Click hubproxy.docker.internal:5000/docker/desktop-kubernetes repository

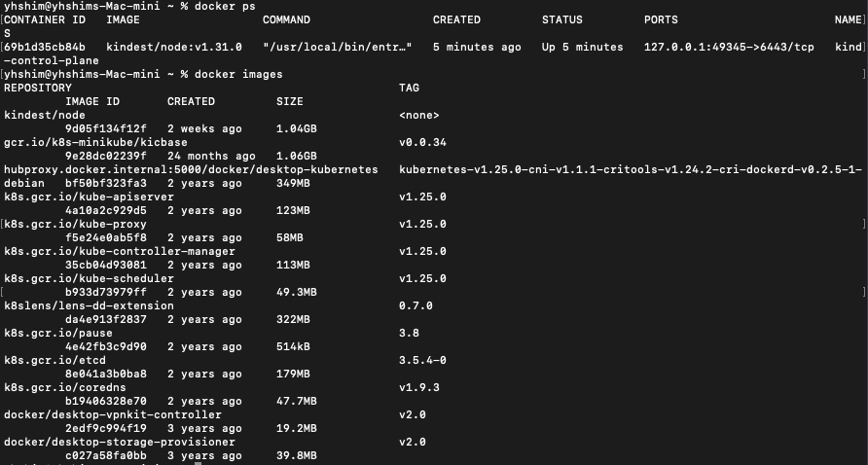coord(191,169)
